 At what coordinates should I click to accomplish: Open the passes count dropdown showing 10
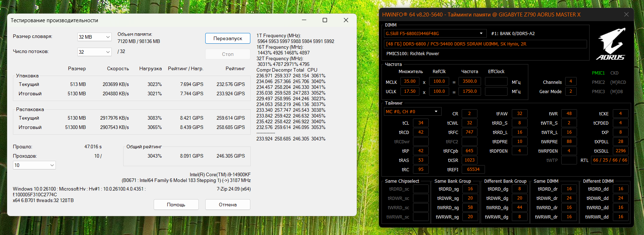(x=34, y=165)
